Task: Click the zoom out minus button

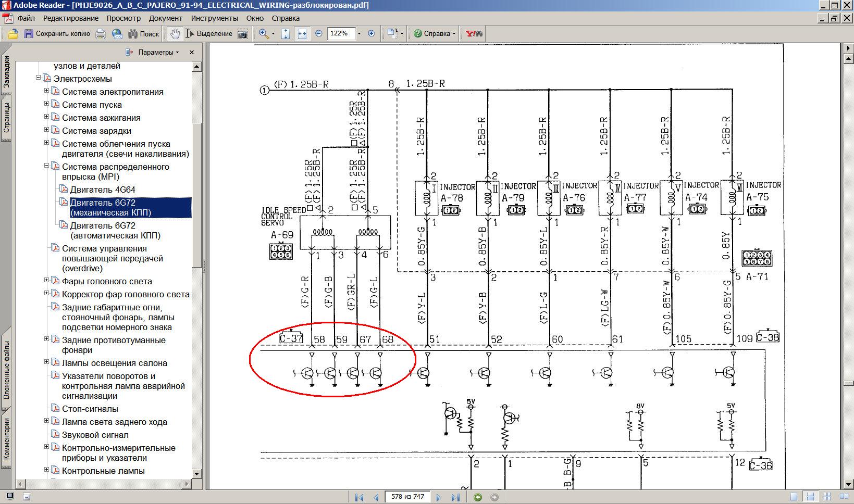Action: [x=319, y=34]
